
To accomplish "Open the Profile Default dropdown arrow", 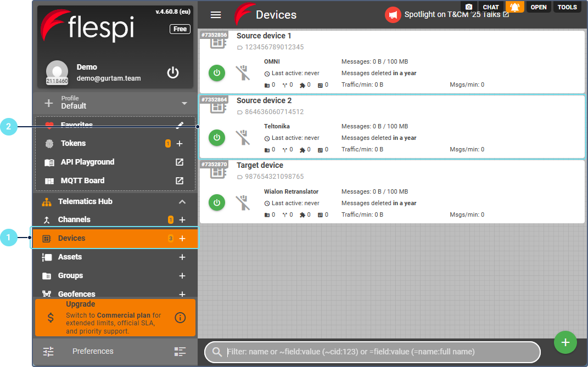I will coord(184,103).
